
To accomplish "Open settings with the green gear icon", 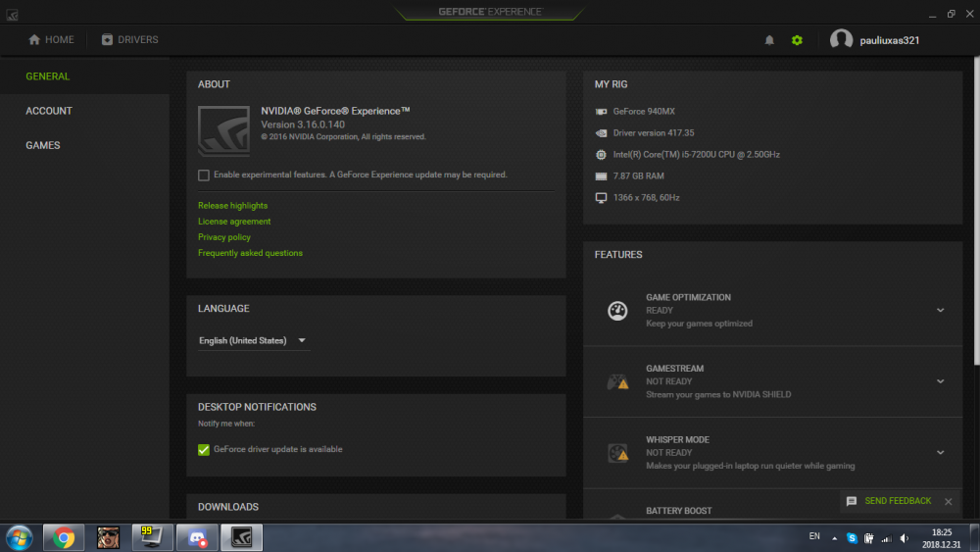I will [797, 40].
